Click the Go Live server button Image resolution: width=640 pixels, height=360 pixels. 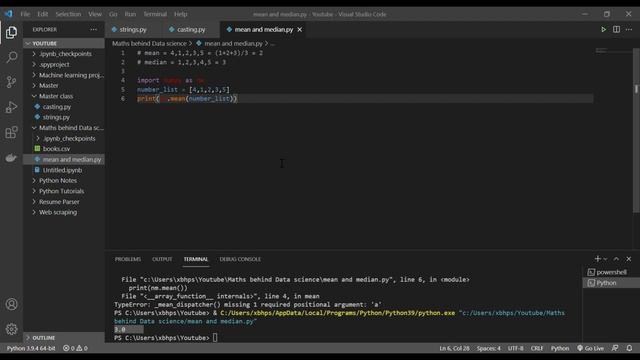click(x=590, y=348)
